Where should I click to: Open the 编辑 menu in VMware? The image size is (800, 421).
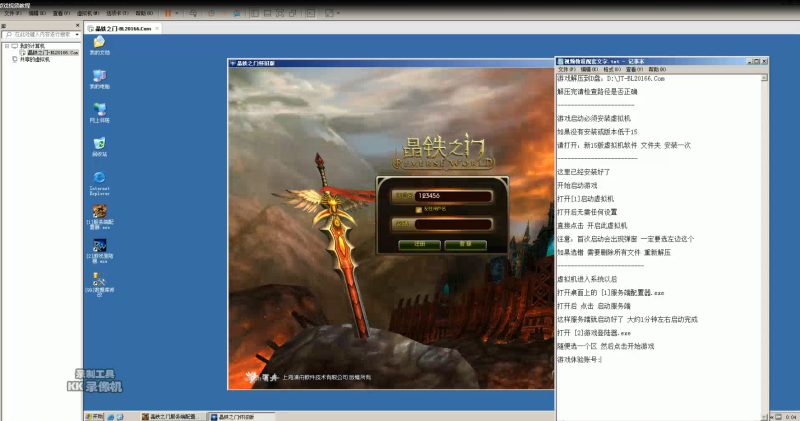coord(37,13)
